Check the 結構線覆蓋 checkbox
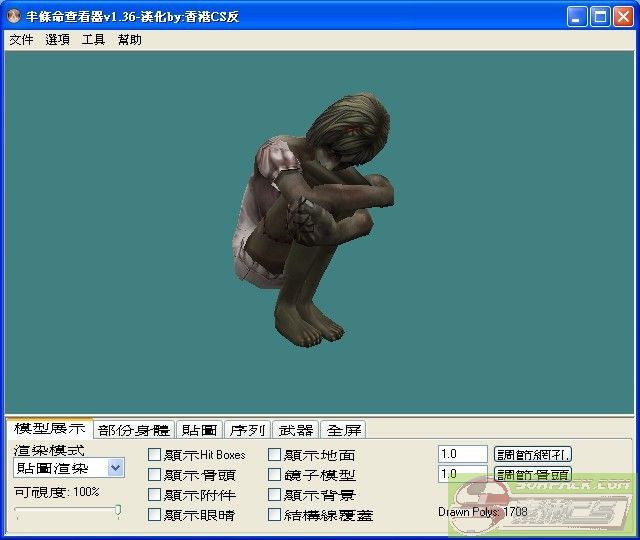 pos(275,515)
